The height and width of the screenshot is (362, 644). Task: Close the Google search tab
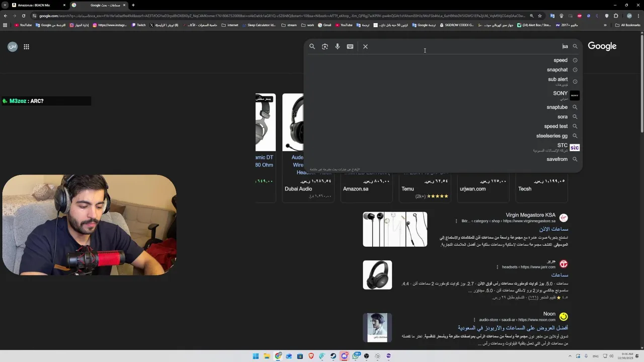tap(124, 5)
